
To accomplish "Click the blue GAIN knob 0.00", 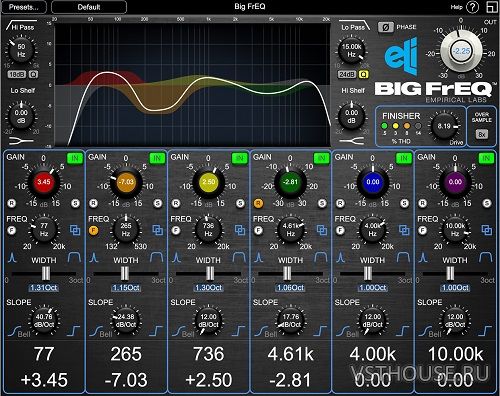I will [373, 182].
